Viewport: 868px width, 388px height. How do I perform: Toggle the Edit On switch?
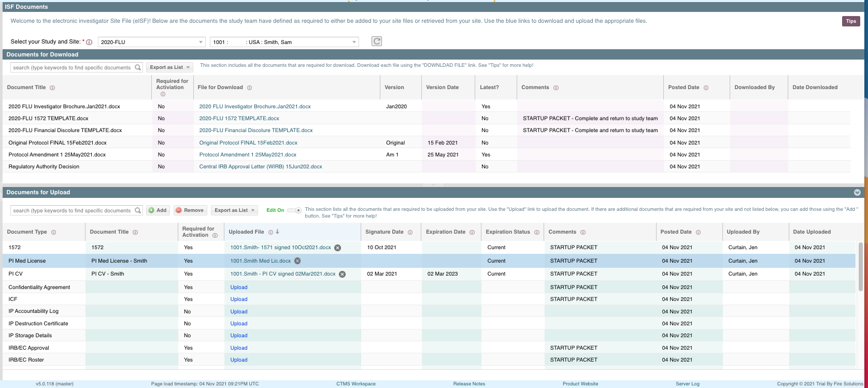coord(294,210)
